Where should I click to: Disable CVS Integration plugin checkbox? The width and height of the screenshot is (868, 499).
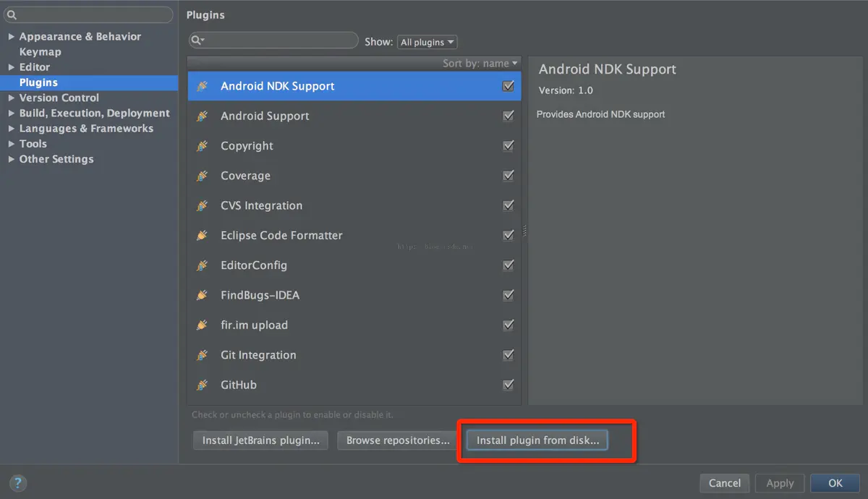click(x=508, y=205)
